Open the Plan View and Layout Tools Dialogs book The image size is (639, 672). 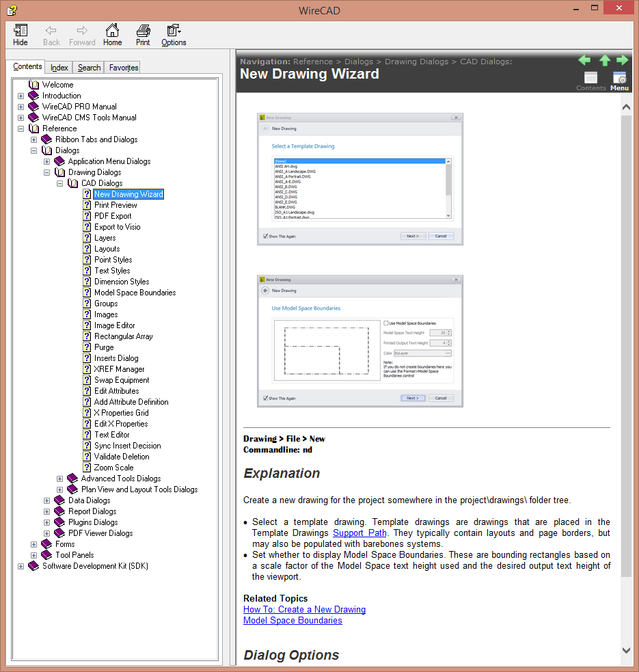click(x=139, y=489)
